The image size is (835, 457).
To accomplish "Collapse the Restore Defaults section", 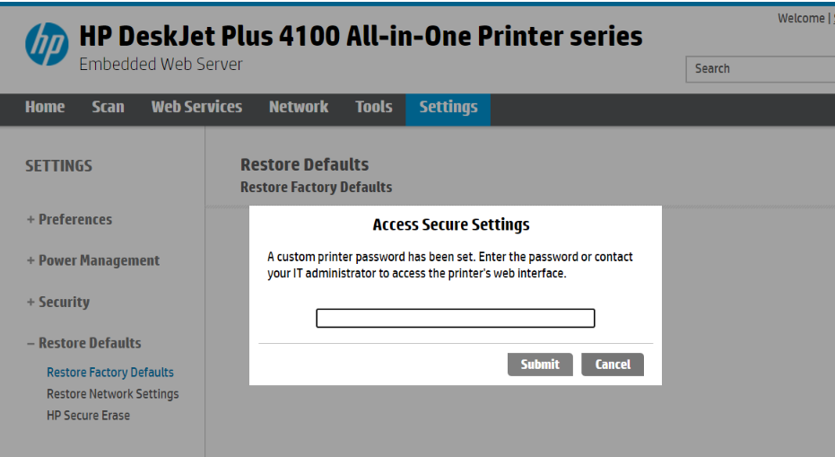I will click(x=84, y=343).
